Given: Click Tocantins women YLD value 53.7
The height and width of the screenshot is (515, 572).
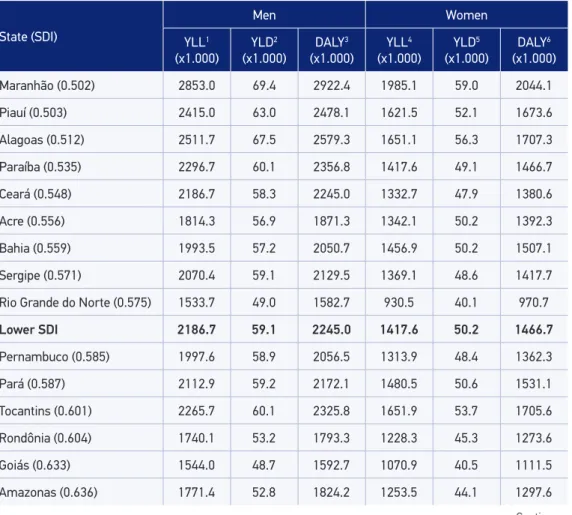Looking at the screenshot, I should [466, 411].
